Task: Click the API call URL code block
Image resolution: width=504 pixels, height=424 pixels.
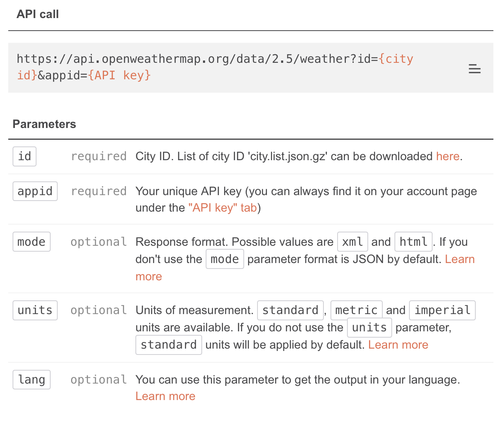Action: coord(251,68)
